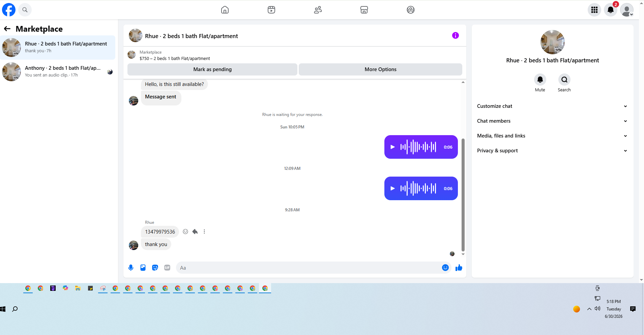
Task: Open the Copilot taskbar icon
Action: (x=65, y=288)
